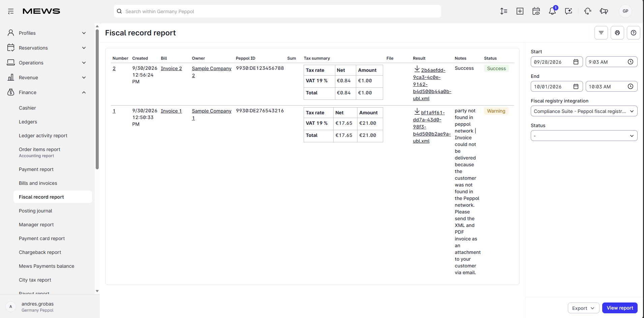The width and height of the screenshot is (644, 318).
Task: Open the help question mark icon
Action: [634, 33]
